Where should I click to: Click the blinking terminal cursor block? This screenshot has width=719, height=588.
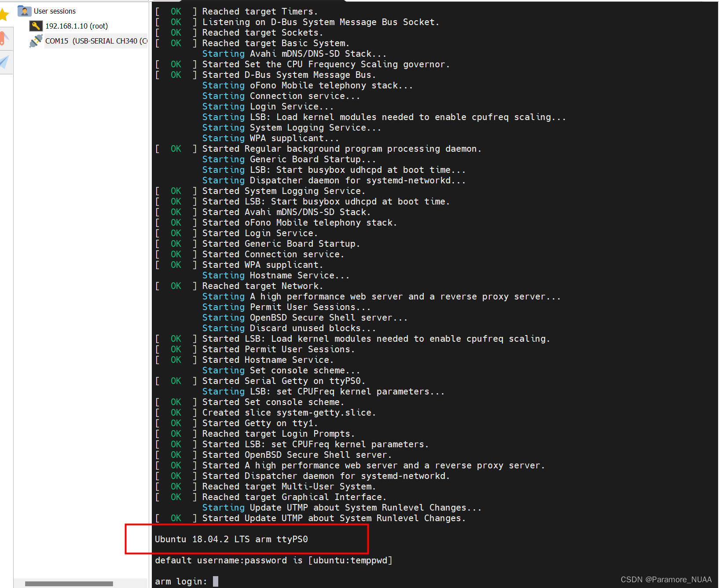tap(215, 581)
